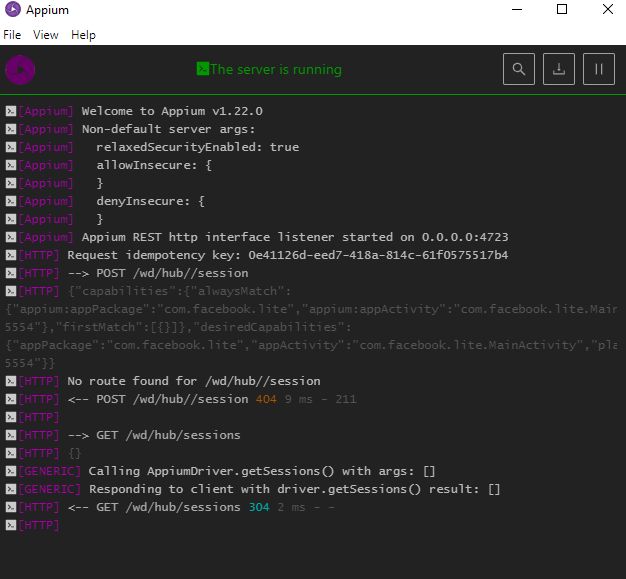Pause the running Appium server

598,69
